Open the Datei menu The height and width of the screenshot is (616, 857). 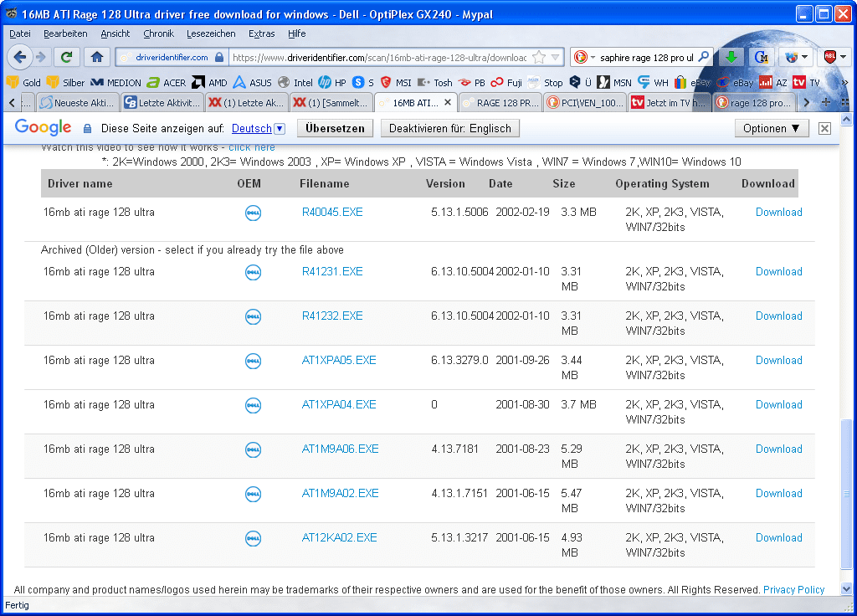(20, 33)
